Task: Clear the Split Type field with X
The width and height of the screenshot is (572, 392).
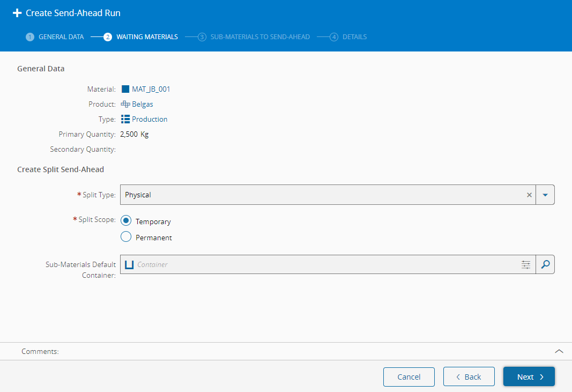Action: [x=529, y=195]
